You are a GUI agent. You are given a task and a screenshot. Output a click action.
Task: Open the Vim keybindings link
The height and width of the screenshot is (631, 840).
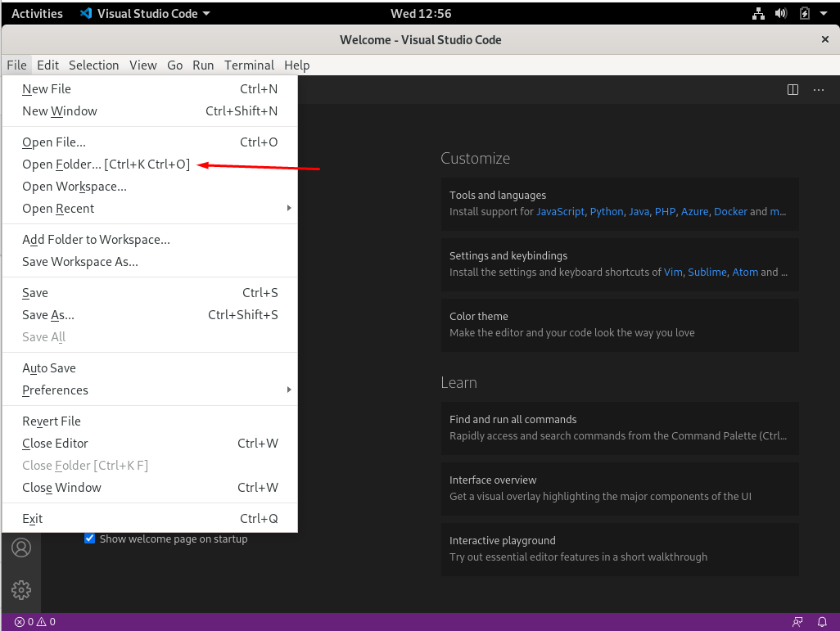pyautogui.click(x=673, y=272)
